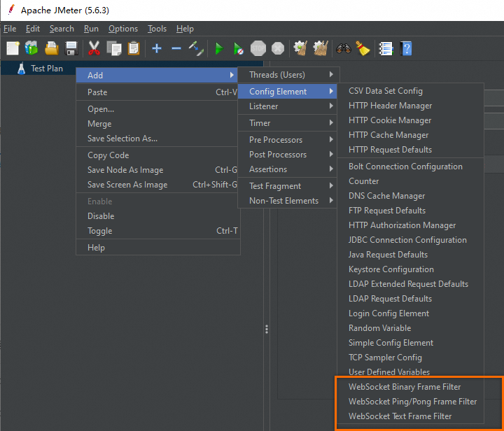This screenshot has height=431, width=504.
Task: Click Save Selection As... entry
Action: pyautogui.click(x=122, y=139)
